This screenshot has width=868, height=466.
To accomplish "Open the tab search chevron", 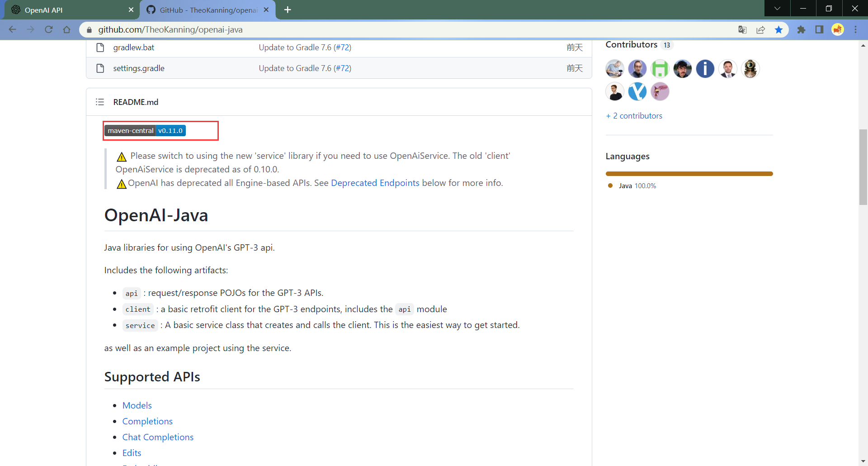I will (777, 9).
